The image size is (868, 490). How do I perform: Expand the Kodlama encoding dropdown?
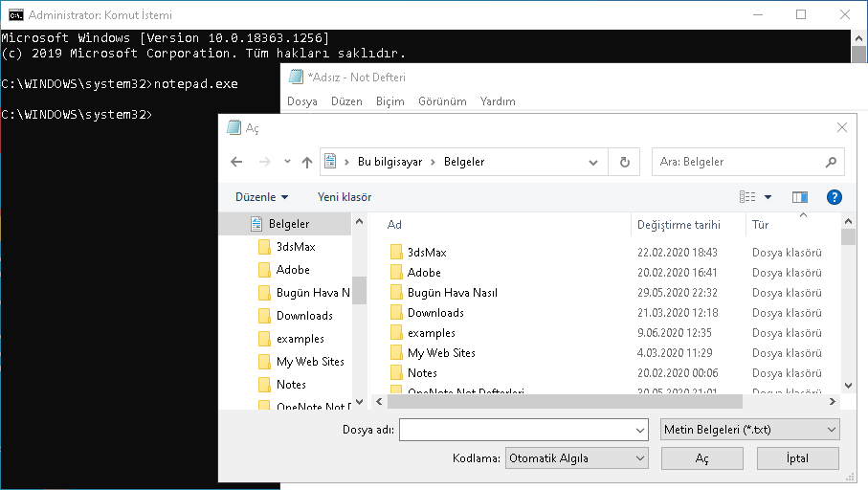click(x=577, y=458)
